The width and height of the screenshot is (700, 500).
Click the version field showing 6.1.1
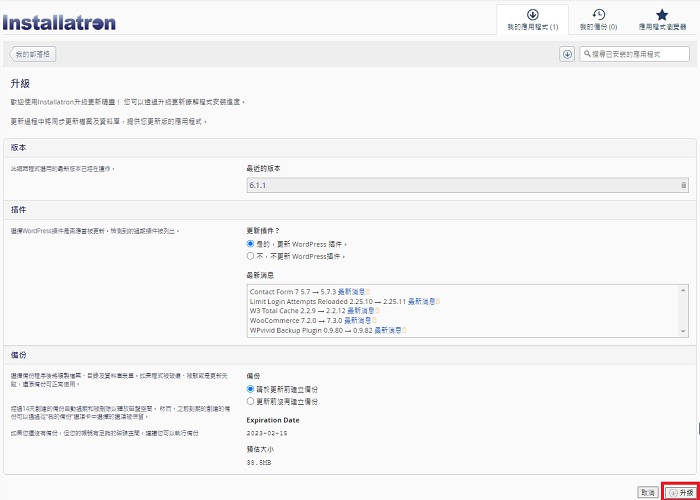coord(467,185)
